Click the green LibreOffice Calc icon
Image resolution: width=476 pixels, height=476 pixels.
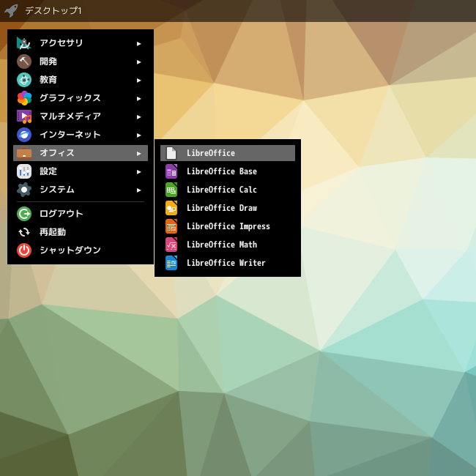click(x=171, y=190)
